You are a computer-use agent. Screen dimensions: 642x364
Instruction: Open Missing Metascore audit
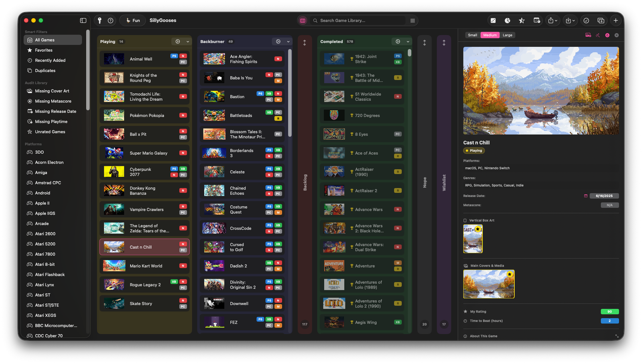53,101
